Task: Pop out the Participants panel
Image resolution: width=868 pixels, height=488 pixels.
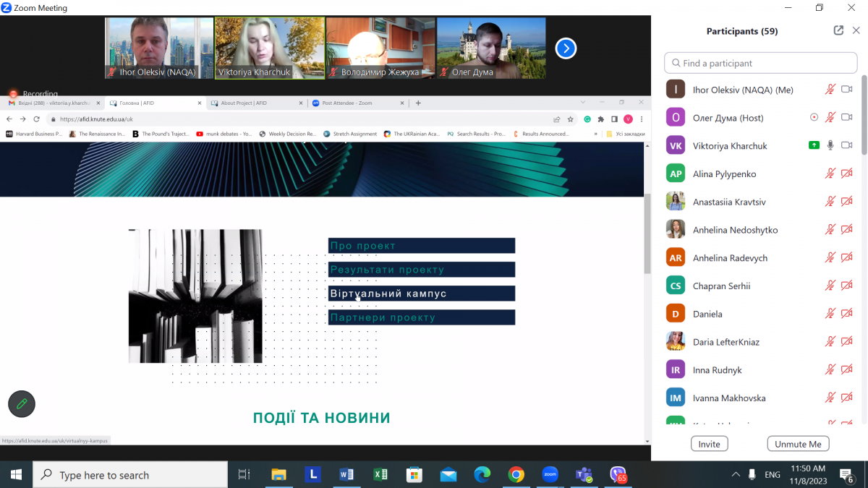Action: click(x=838, y=30)
